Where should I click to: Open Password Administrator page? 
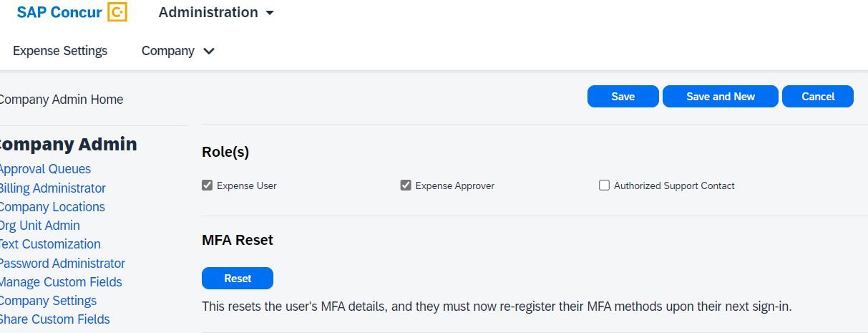(62, 264)
